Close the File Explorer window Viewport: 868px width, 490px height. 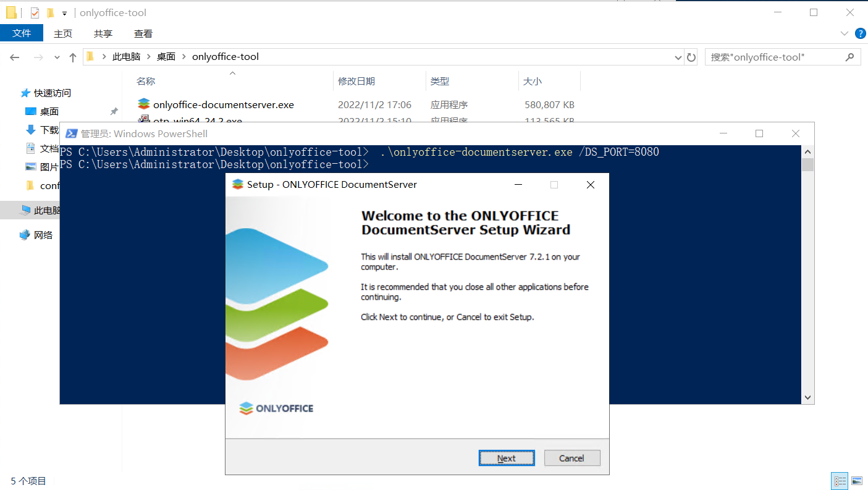[850, 12]
